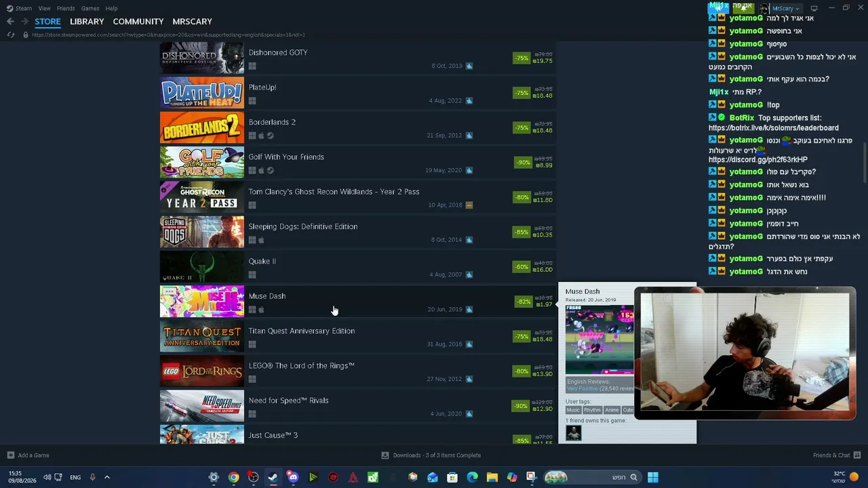Click the Windows icon under Quake II
Image resolution: width=868 pixels, height=488 pixels.
(x=252, y=274)
